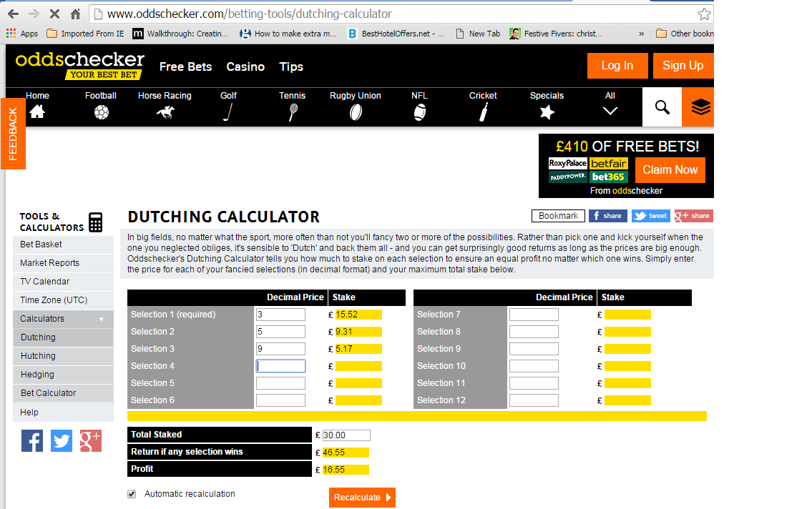Open Google Plus icon in sidebar
The height and width of the screenshot is (509, 812).
[91, 440]
